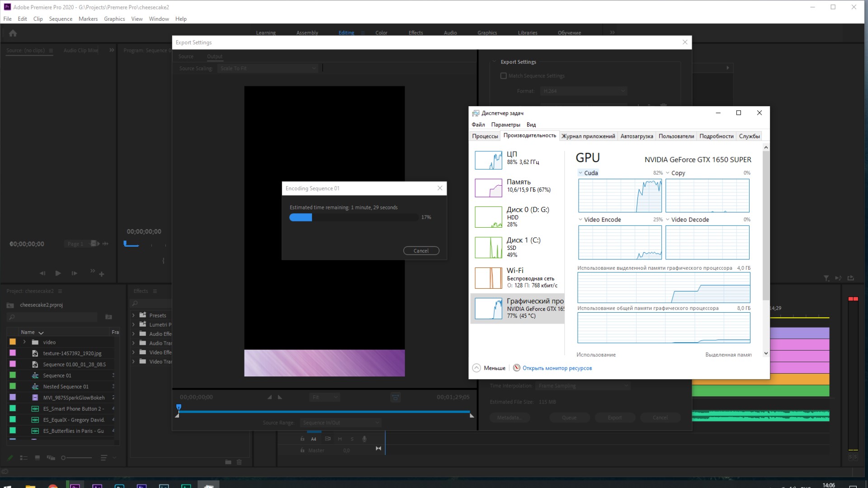Click the green label of Sequence 01
Viewport: 868px width, 488px height.
(13, 375)
